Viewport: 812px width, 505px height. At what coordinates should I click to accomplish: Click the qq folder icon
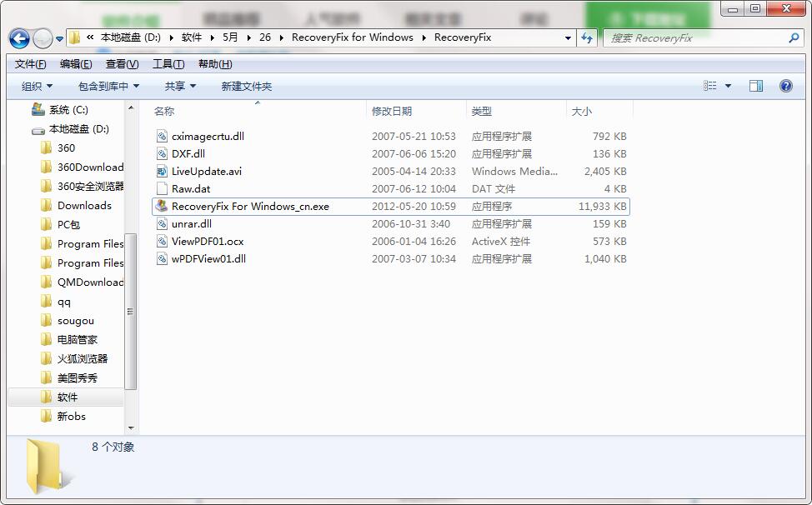[46, 301]
